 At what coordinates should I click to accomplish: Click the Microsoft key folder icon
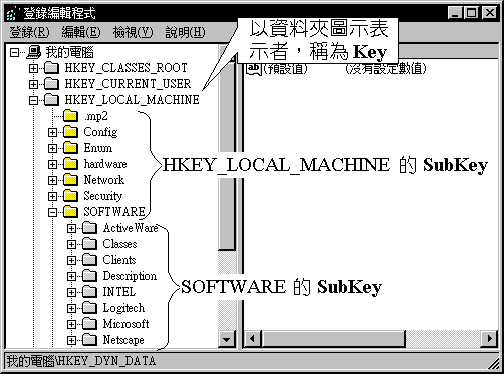coord(89,324)
